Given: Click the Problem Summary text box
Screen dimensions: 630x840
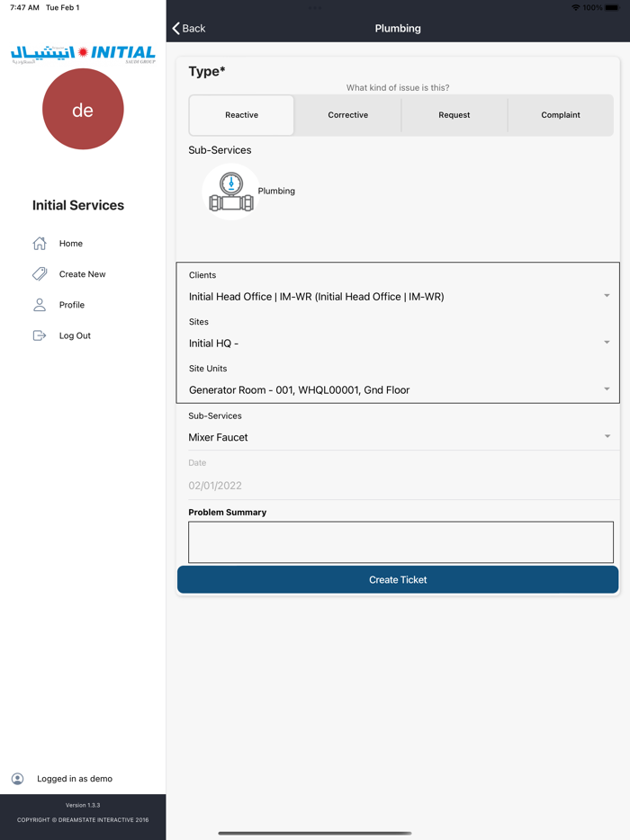Looking at the screenshot, I should [400, 542].
